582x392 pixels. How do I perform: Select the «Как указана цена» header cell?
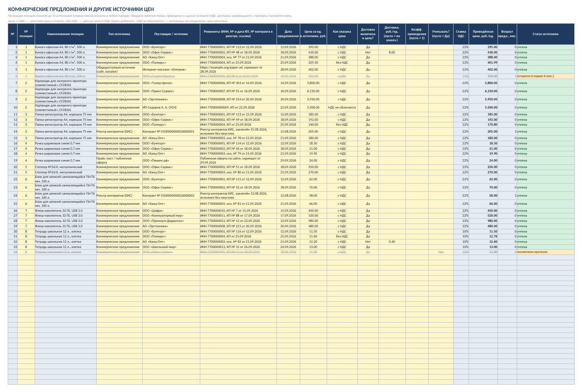(x=342, y=34)
